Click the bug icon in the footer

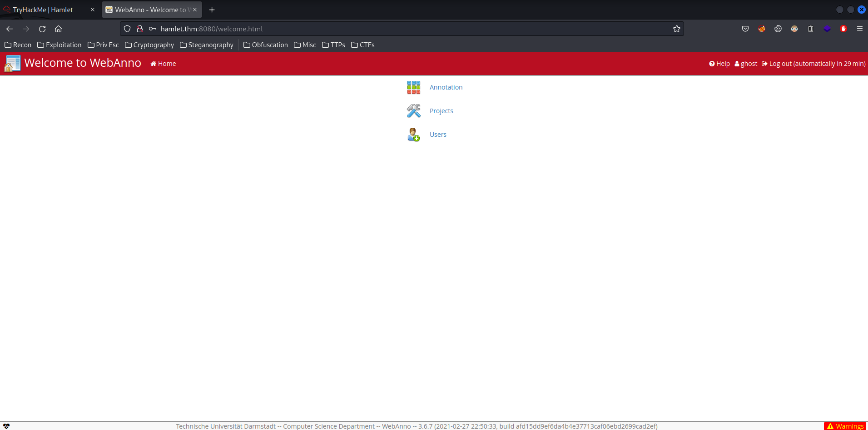click(6, 426)
